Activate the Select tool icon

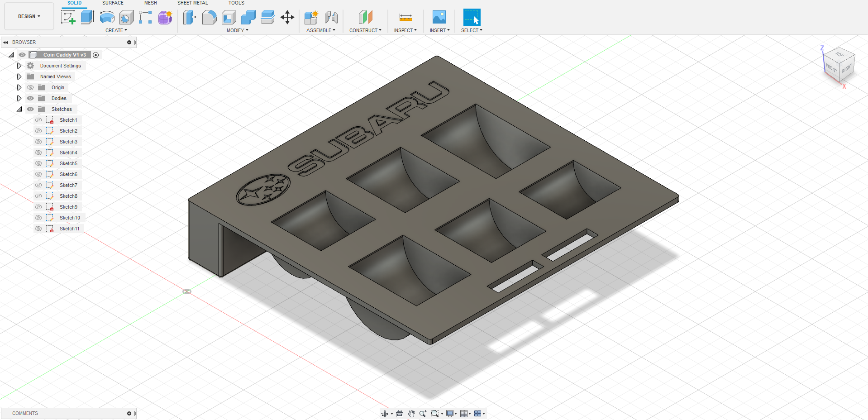coord(472,17)
